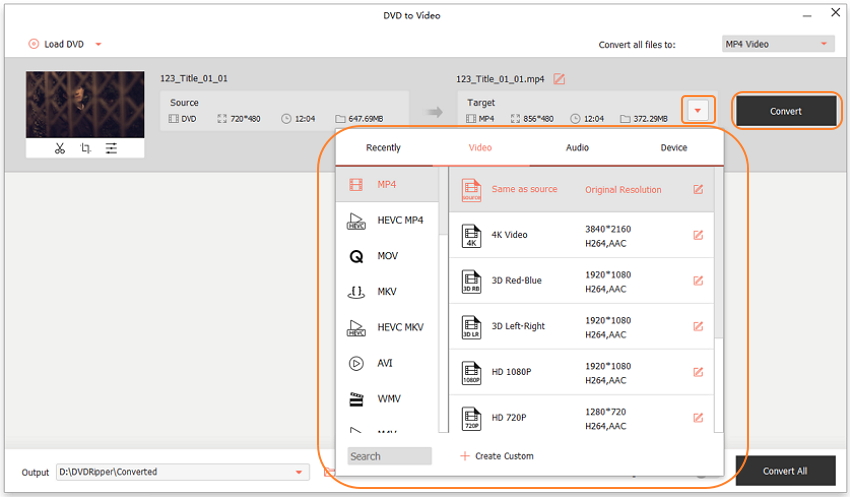Screen dimensions: 850x497
Task: Click the scissors trim icon under thumbnail
Action: point(60,148)
